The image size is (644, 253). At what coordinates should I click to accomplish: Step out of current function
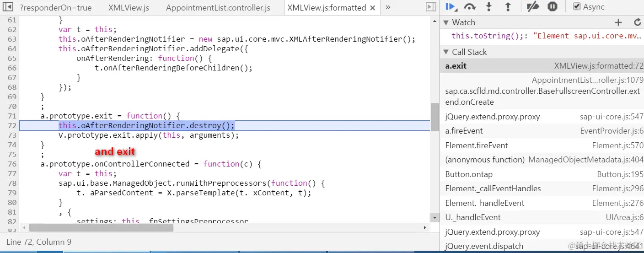tap(508, 7)
